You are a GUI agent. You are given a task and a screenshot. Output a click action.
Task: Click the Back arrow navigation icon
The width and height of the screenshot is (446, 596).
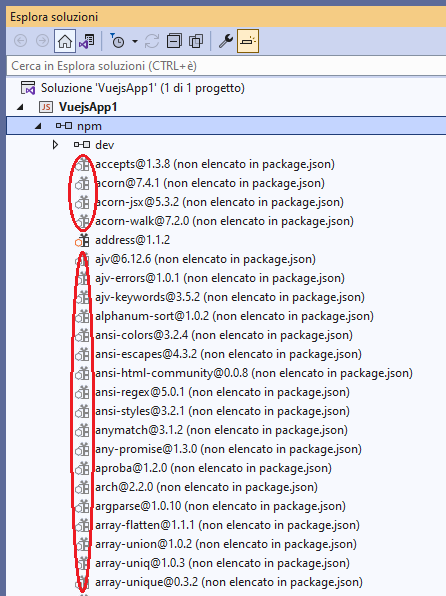coord(20,41)
